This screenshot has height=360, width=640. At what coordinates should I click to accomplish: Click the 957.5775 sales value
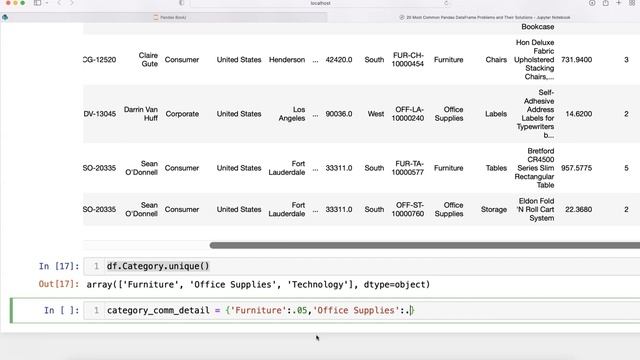(576, 168)
